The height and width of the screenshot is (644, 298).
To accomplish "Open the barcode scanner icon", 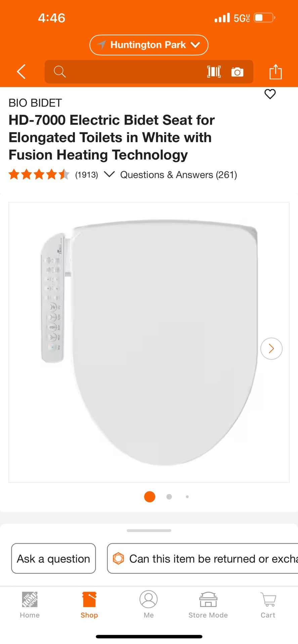I will point(214,71).
